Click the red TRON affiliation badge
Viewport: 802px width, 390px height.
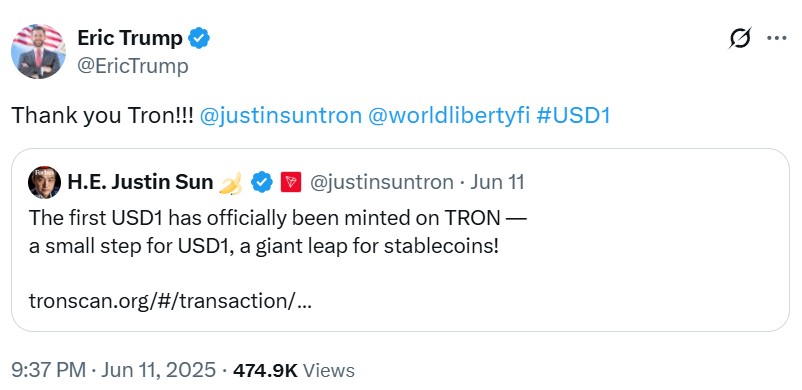click(291, 183)
